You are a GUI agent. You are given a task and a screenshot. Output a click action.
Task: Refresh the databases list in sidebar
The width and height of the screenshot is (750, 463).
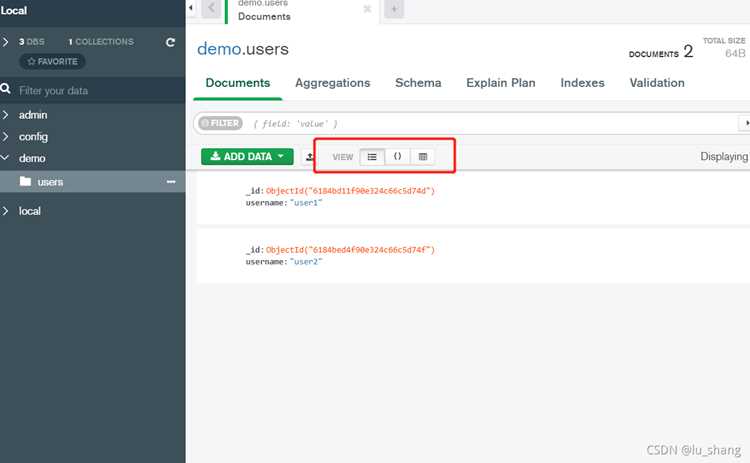pyautogui.click(x=170, y=42)
